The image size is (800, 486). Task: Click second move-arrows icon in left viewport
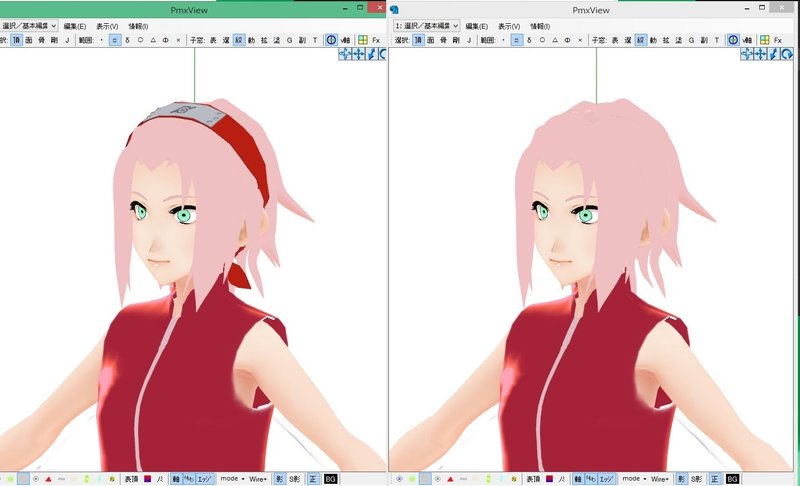[x=359, y=54]
